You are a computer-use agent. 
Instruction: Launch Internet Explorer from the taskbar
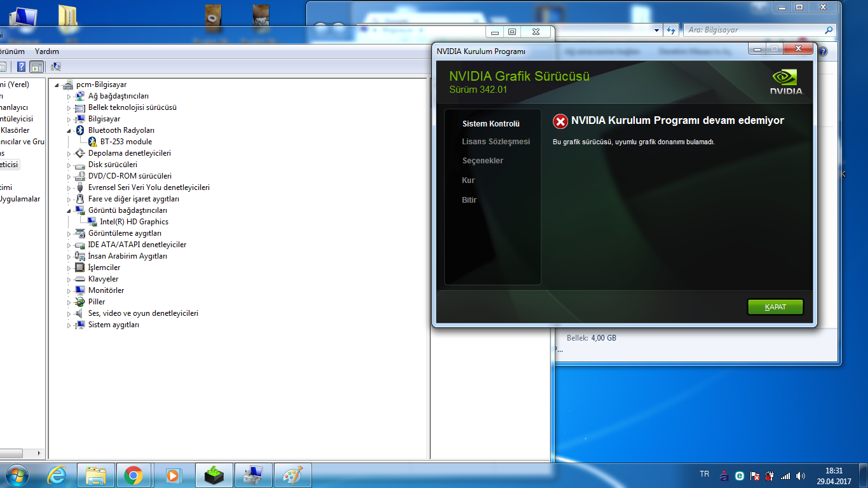click(57, 475)
